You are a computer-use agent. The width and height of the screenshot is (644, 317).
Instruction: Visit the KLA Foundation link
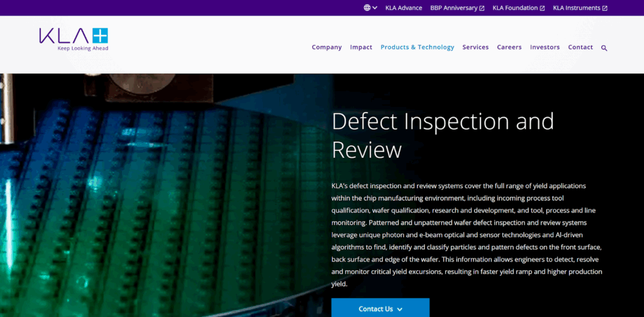(x=515, y=8)
